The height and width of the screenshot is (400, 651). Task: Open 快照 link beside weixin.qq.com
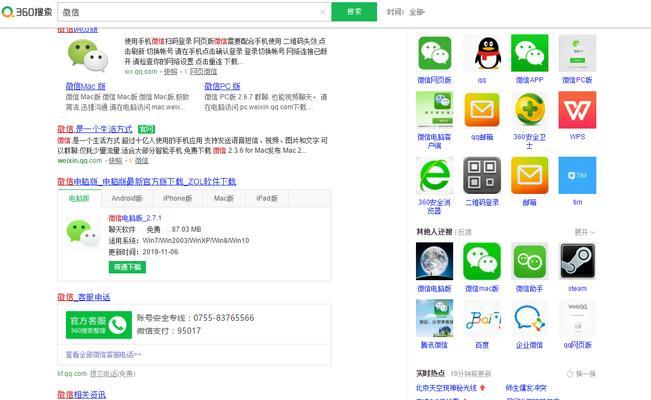[115, 160]
